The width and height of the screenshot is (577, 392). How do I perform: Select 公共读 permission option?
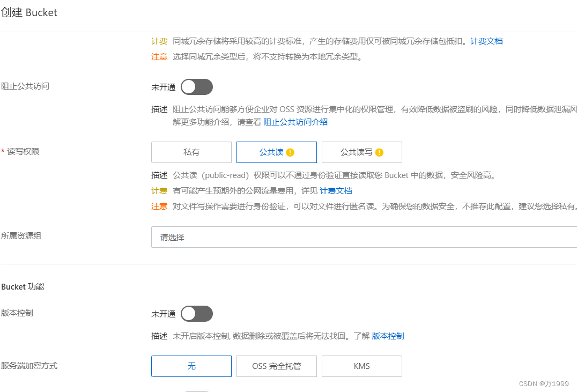coord(276,152)
